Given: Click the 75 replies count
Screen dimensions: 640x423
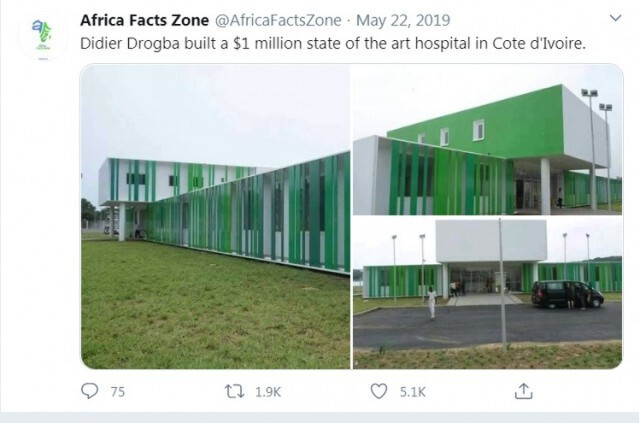Looking at the screenshot, I should click(x=118, y=392).
